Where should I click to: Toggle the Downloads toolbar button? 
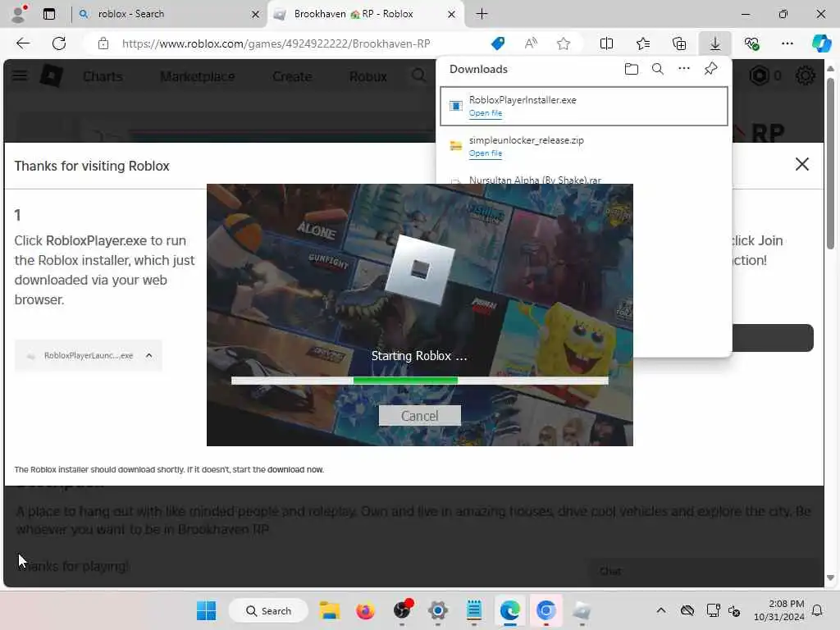(715, 43)
